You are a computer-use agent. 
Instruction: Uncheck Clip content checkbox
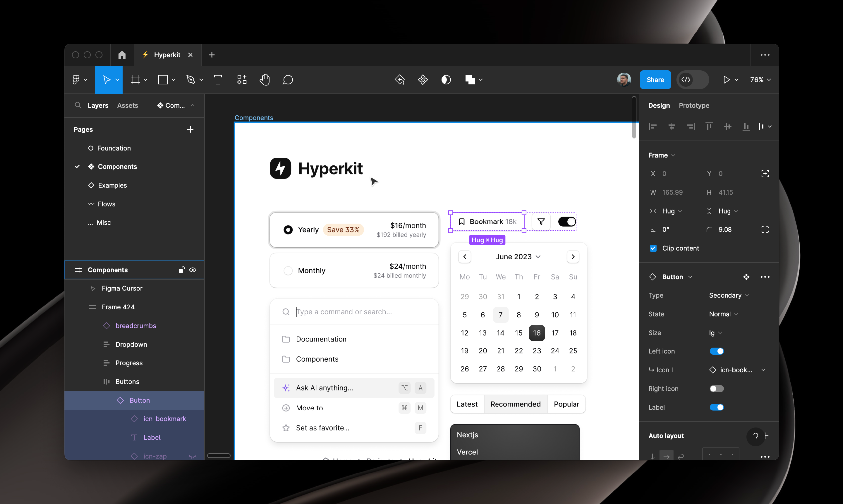click(653, 248)
